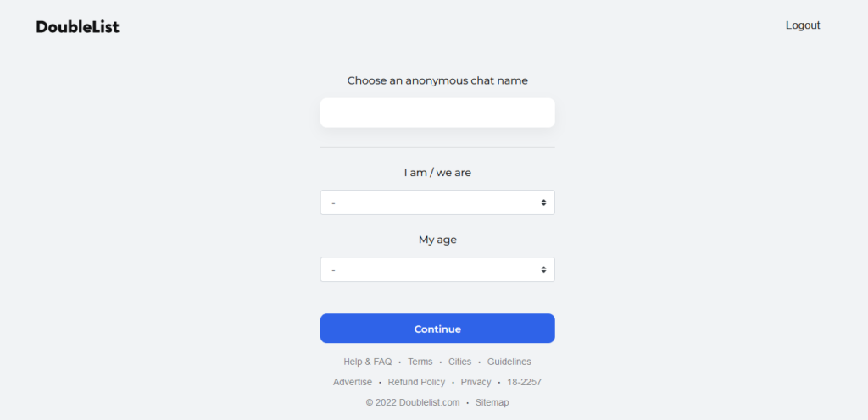The image size is (868, 420).
Task: Open the Cities footer link
Action: coord(459,362)
